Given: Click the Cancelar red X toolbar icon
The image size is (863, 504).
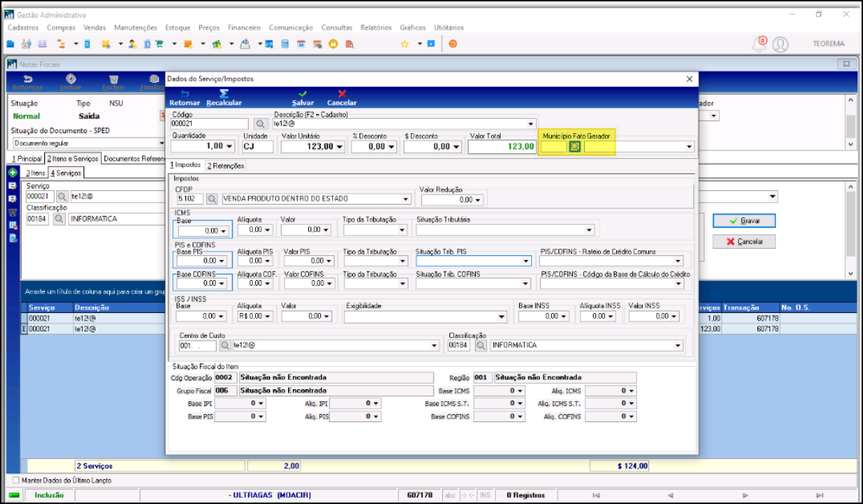Looking at the screenshot, I should tap(342, 93).
